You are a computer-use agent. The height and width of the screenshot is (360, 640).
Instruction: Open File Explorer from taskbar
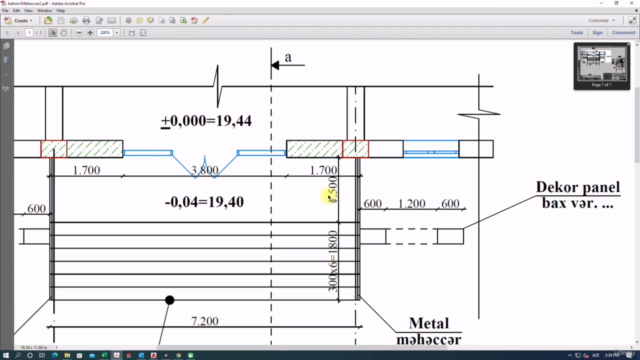click(x=67, y=356)
